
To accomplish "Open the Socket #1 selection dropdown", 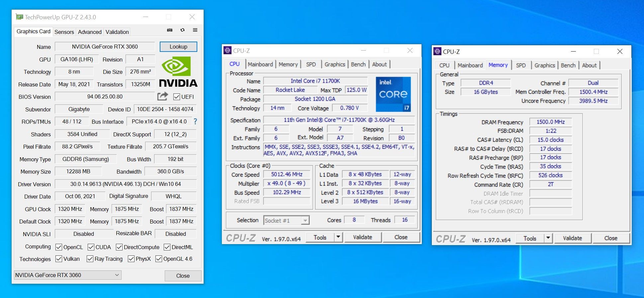I will click(287, 221).
